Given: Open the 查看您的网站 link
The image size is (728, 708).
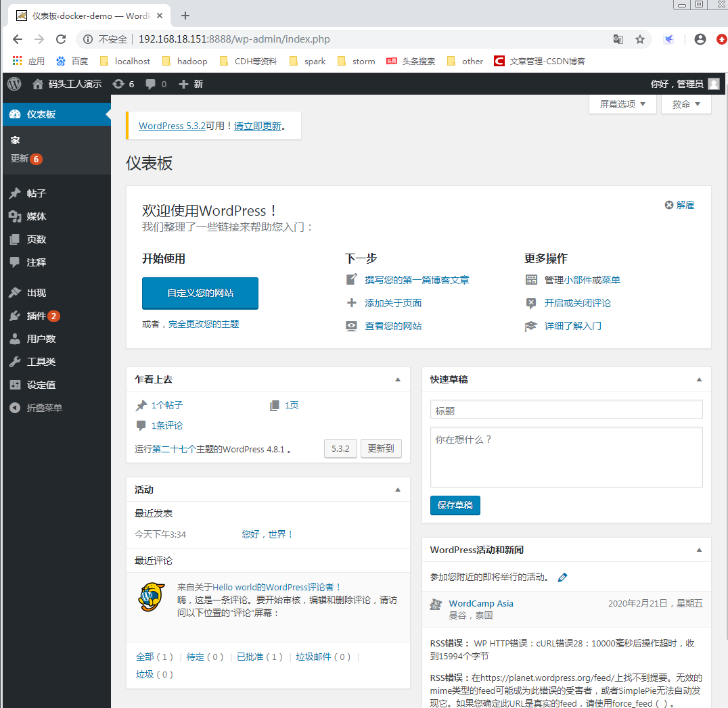Looking at the screenshot, I should [x=393, y=326].
